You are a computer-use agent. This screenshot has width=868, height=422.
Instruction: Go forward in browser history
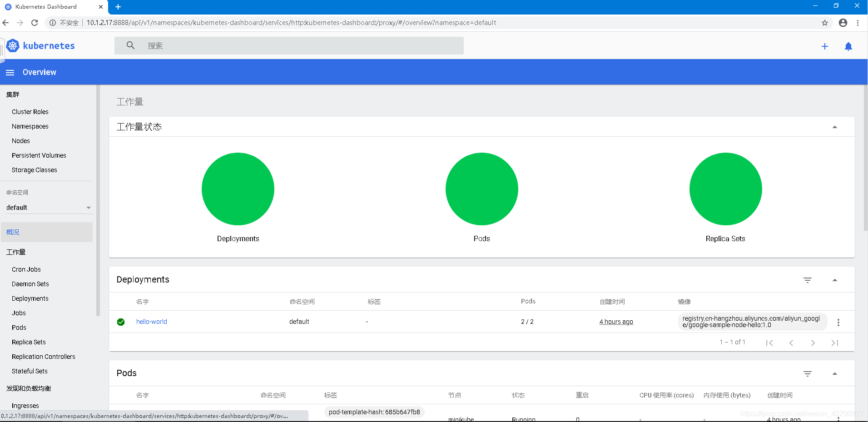[x=20, y=23]
